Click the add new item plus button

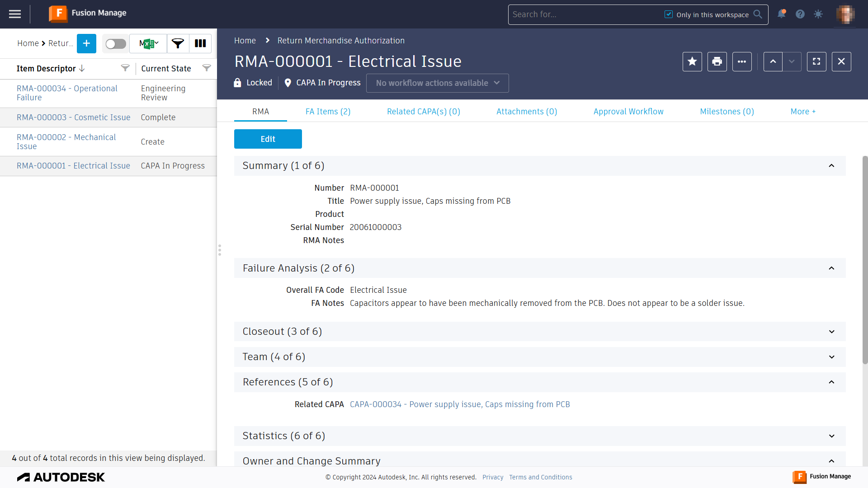[86, 43]
